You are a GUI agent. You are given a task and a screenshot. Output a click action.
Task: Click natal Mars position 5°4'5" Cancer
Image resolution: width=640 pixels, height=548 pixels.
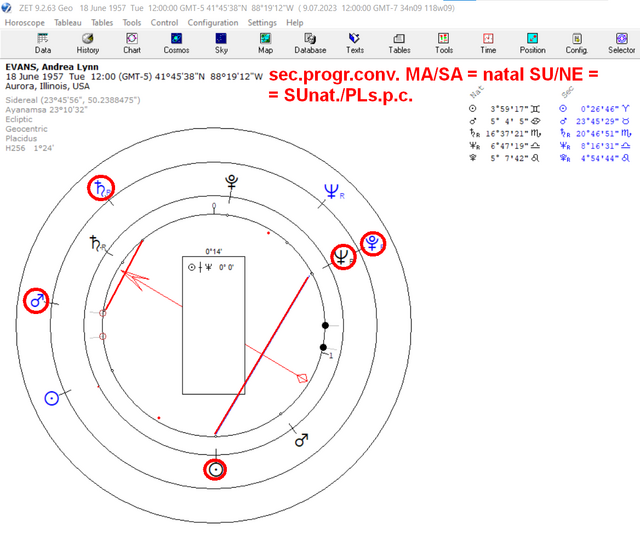pyautogui.click(x=504, y=121)
